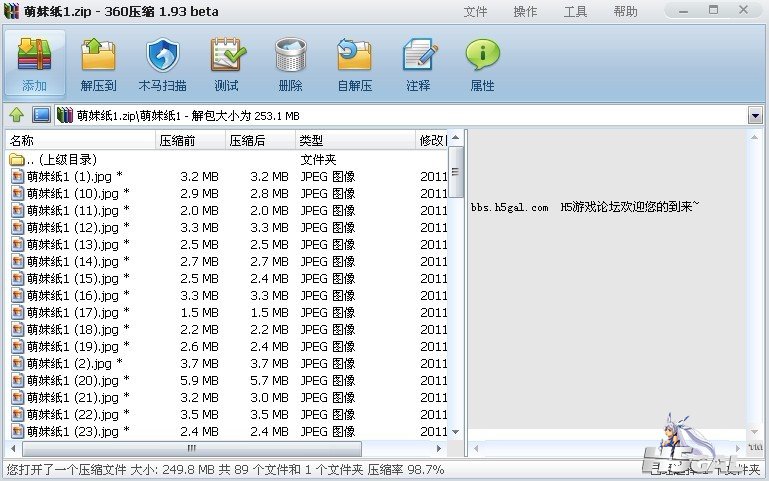The image size is (769, 481).
Task: Click the archive books icon in the path bar
Action: tap(65, 115)
